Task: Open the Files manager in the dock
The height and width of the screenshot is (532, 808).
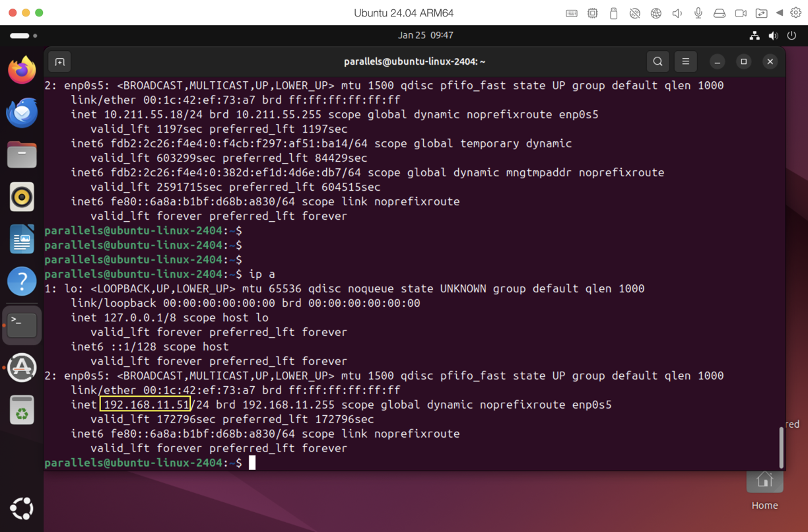Action: (22, 154)
